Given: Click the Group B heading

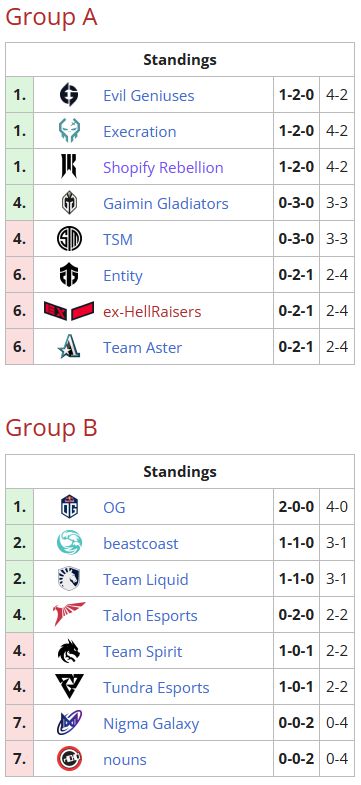Looking at the screenshot, I should point(51,429).
